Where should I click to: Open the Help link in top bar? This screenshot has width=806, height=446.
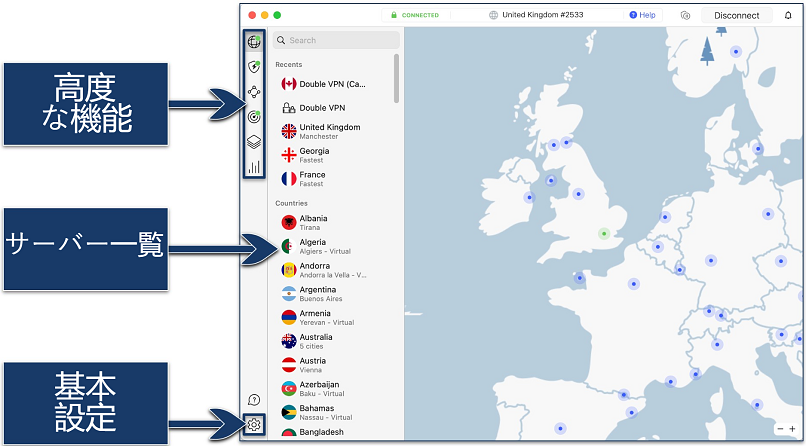(x=643, y=15)
